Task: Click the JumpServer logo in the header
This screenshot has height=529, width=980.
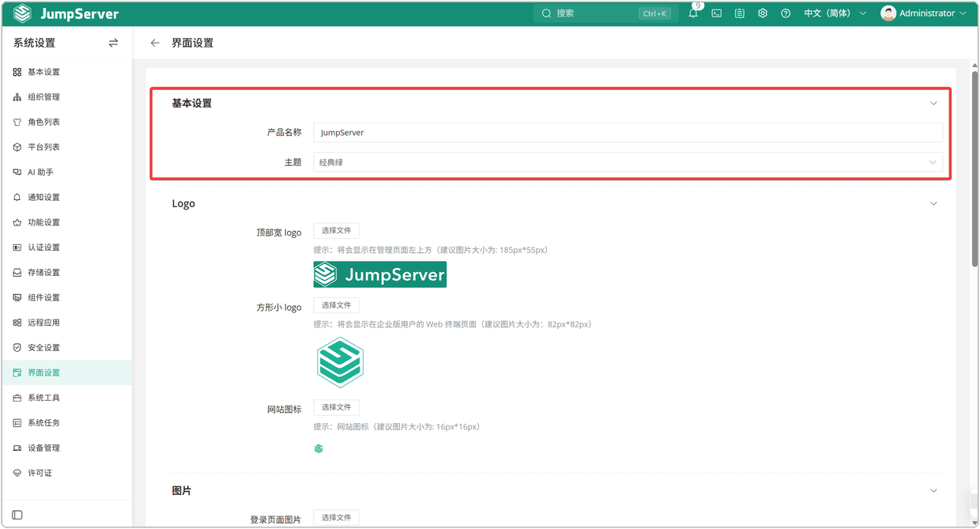Action: (66, 13)
